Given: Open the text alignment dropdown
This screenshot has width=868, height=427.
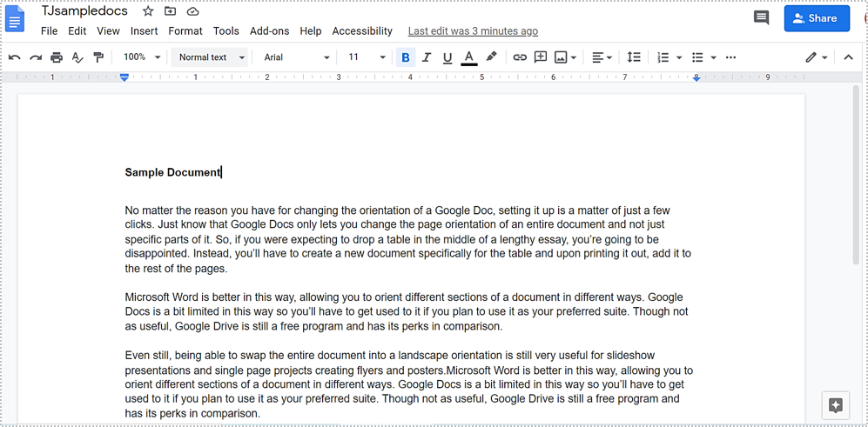Looking at the screenshot, I should coord(602,57).
